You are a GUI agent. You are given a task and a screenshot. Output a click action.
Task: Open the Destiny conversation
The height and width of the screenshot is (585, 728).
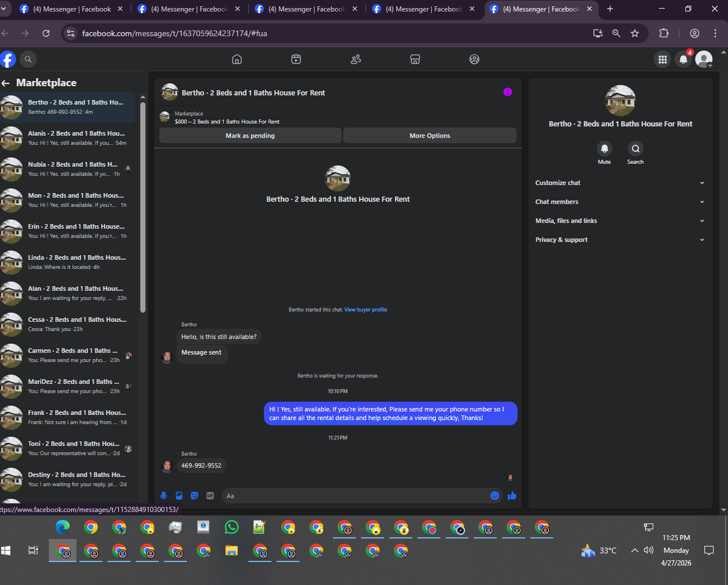[x=68, y=479]
